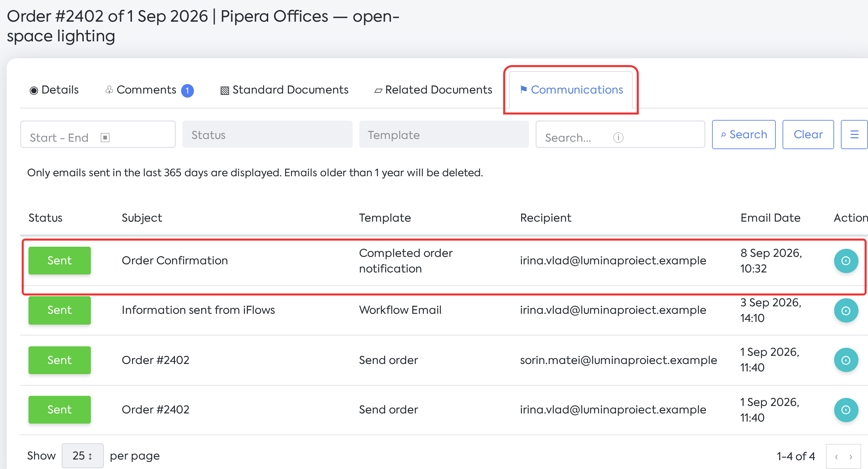View the Information sent from iFlows email action icon

846,310
